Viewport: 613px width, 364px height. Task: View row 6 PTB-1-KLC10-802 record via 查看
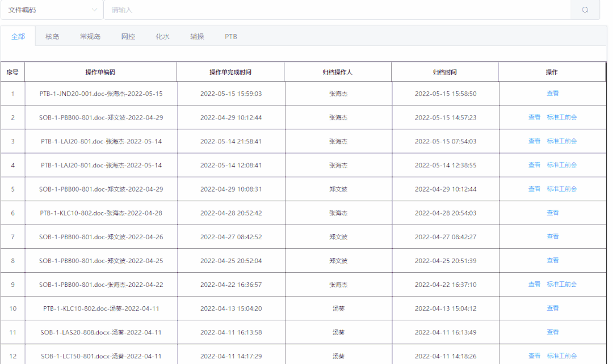point(552,213)
